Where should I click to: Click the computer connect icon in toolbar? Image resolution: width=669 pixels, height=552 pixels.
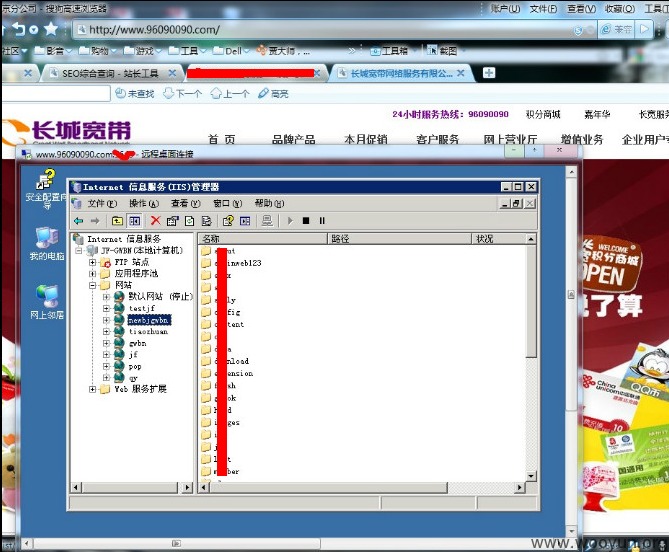[267, 221]
